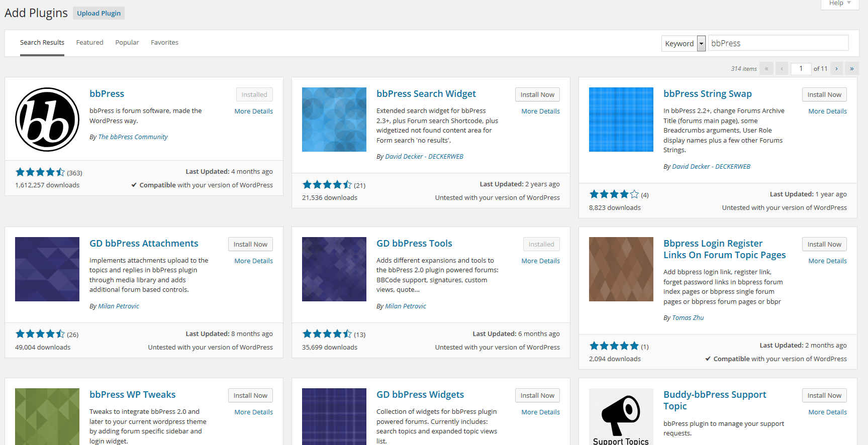The width and height of the screenshot is (868, 445).
Task: Open the Keyword search type dropdown
Action: point(684,44)
